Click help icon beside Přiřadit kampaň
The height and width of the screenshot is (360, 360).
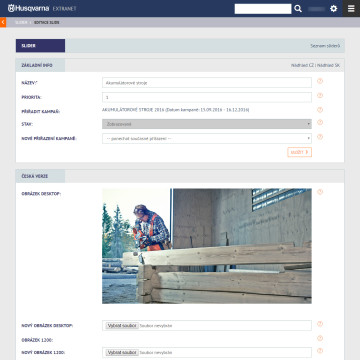(320, 110)
